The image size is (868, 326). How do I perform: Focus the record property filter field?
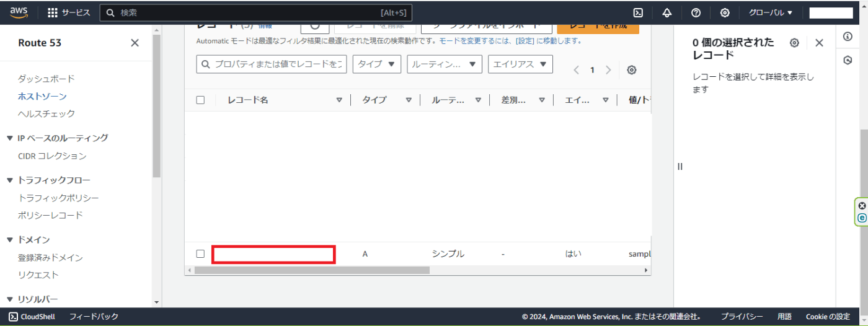tap(272, 64)
